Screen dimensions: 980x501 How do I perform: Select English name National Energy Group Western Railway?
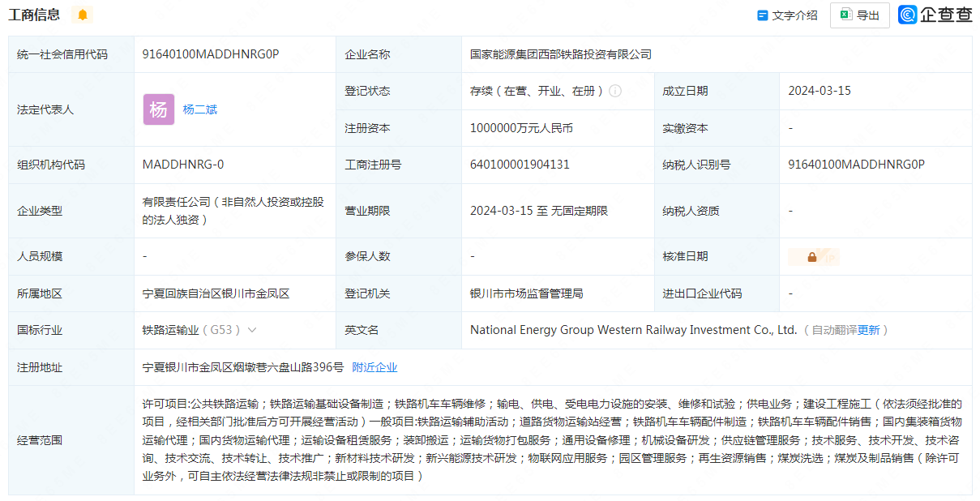pyautogui.click(x=634, y=330)
